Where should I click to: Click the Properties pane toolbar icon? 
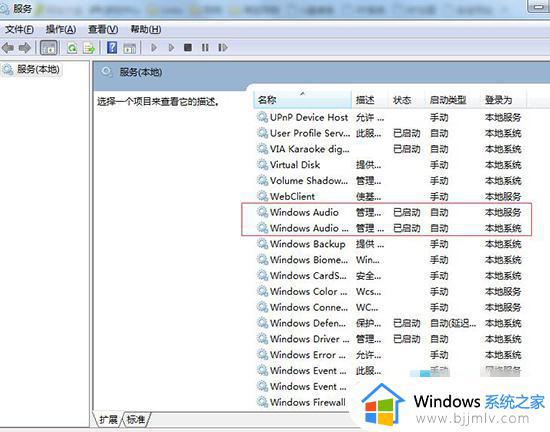(129, 48)
